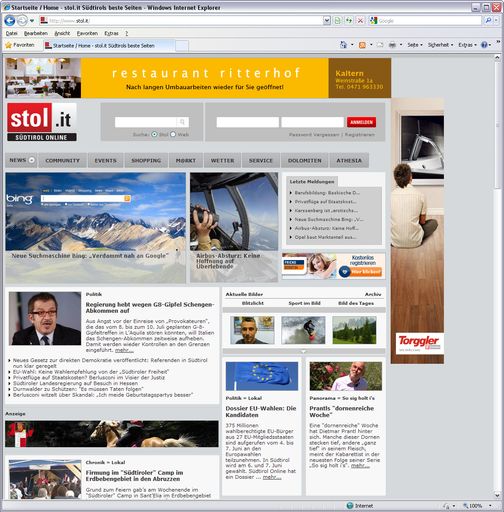Open the RSS feeds dropdown arrow
The height and width of the screenshot is (512, 504).
click(x=371, y=45)
